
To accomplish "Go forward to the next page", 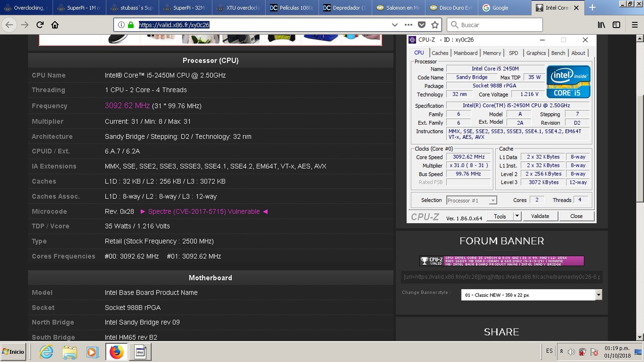I will tap(24, 25).
